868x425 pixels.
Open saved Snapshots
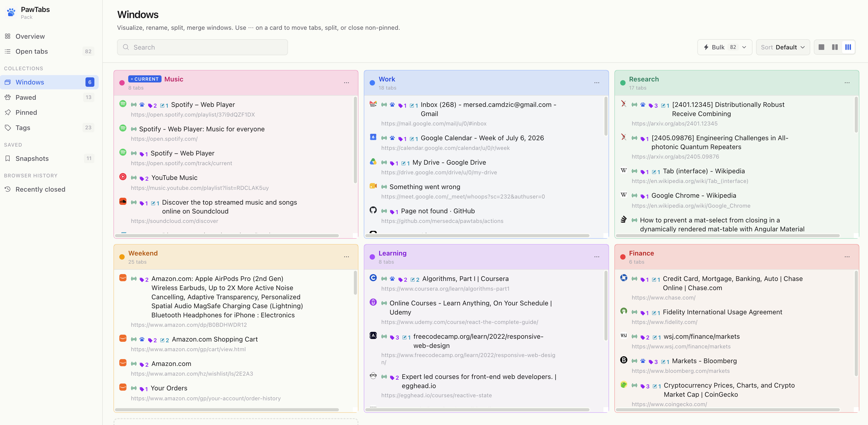pyautogui.click(x=49, y=158)
